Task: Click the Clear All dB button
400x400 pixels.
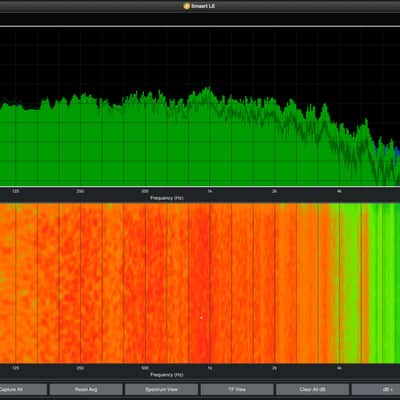Action: point(312,389)
